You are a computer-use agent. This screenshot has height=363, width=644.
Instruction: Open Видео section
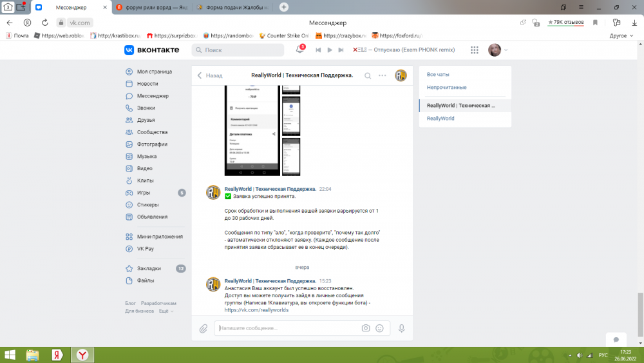pyautogui.click(x=144, y=168)
